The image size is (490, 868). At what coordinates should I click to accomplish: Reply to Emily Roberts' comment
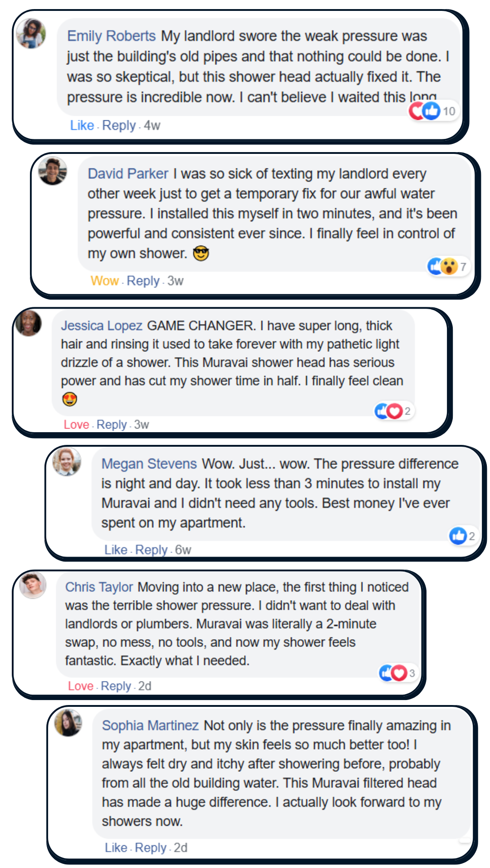pyautogui.click(x=119, y=125)
